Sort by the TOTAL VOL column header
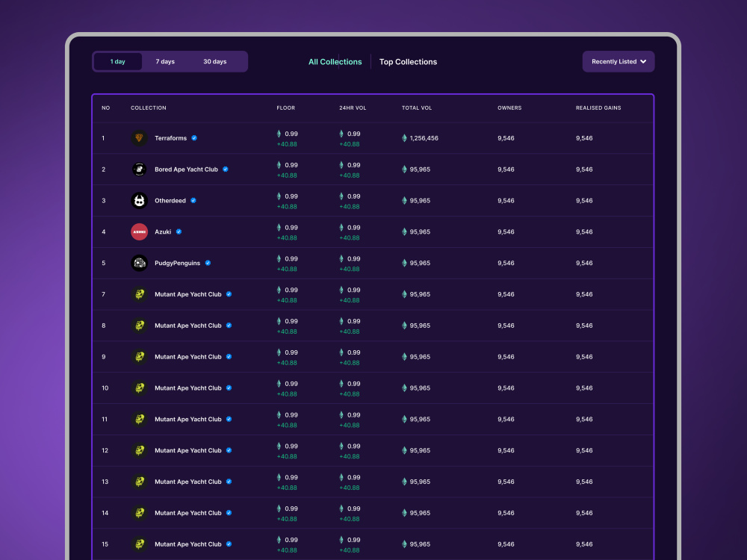This screenshot has width=747, height=560. click(417, 108)
